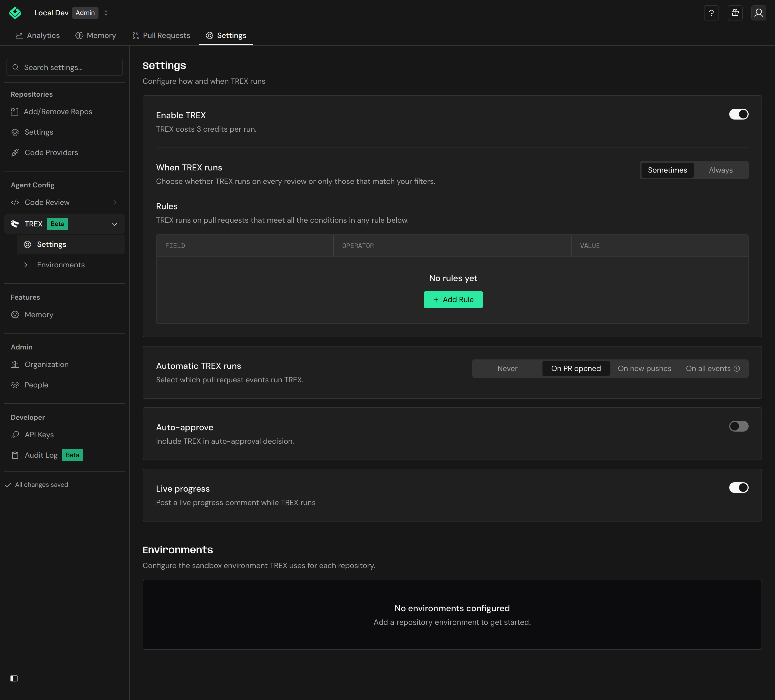Image resolution: width=775 pixels, height=700 pixels.
Task: Collapse the TREX section chevron
Action: (115, 224)
